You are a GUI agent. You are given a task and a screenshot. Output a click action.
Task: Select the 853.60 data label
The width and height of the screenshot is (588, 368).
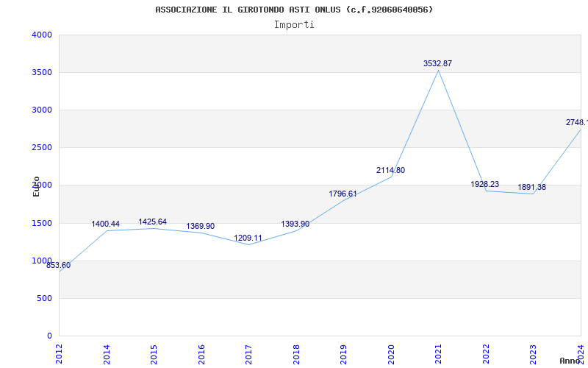[x=59, y=266]
